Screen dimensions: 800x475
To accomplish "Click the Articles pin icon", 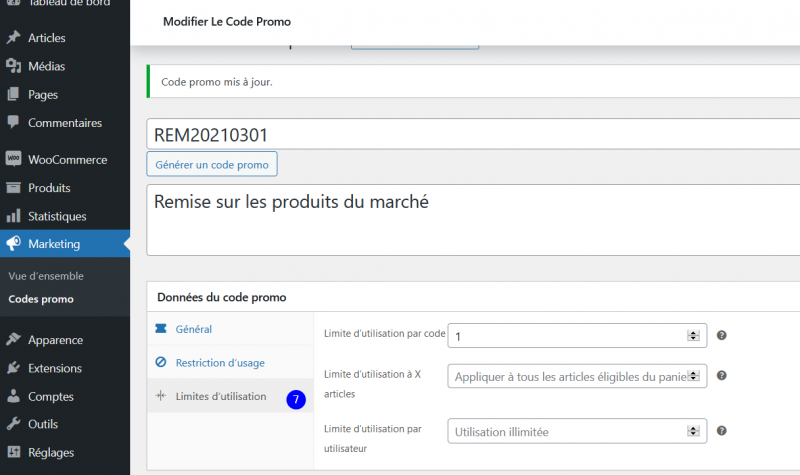I will pos(14,37).
